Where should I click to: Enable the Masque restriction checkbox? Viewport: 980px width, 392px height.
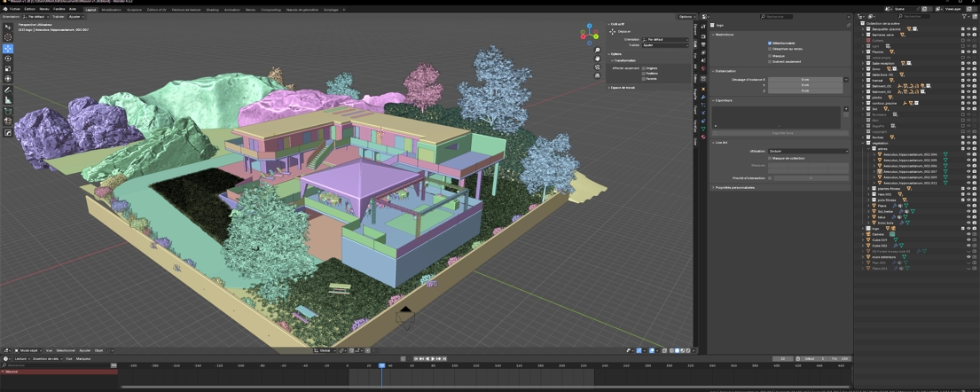point(770,55)
